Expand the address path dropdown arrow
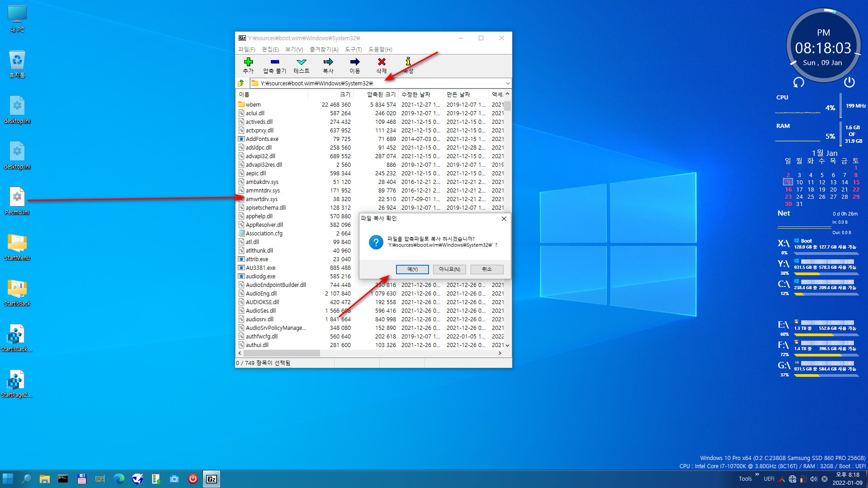868x488 pixels. pos(508,83)
